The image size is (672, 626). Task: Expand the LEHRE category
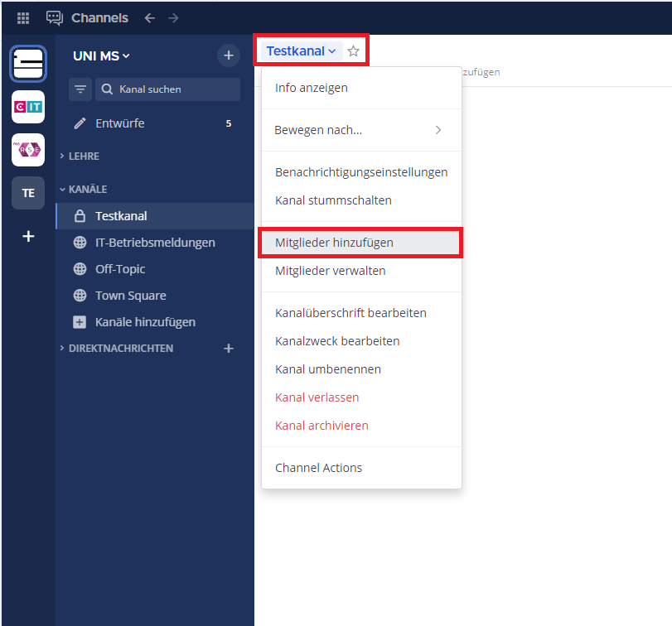coord(83,156)
